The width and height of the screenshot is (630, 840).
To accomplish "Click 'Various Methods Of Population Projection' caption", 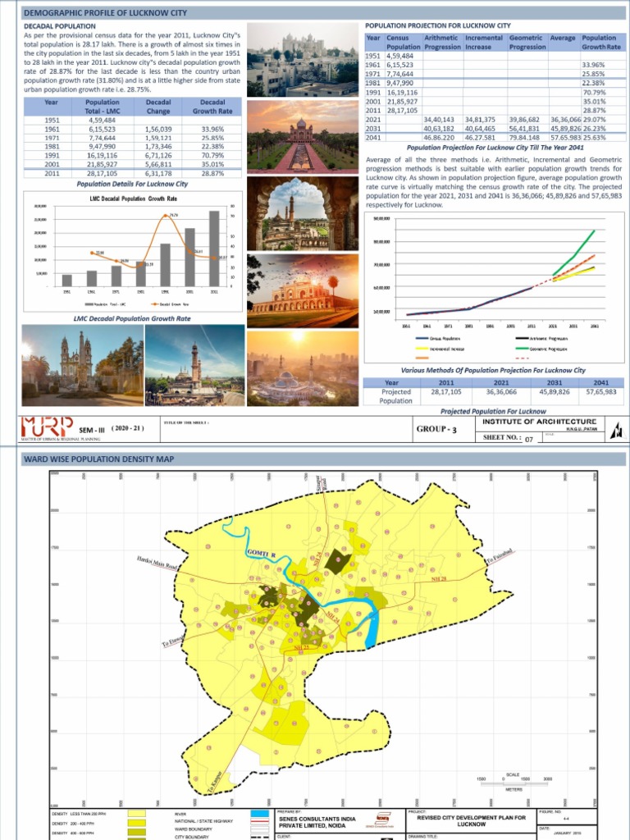I will [x=493, y=370].
